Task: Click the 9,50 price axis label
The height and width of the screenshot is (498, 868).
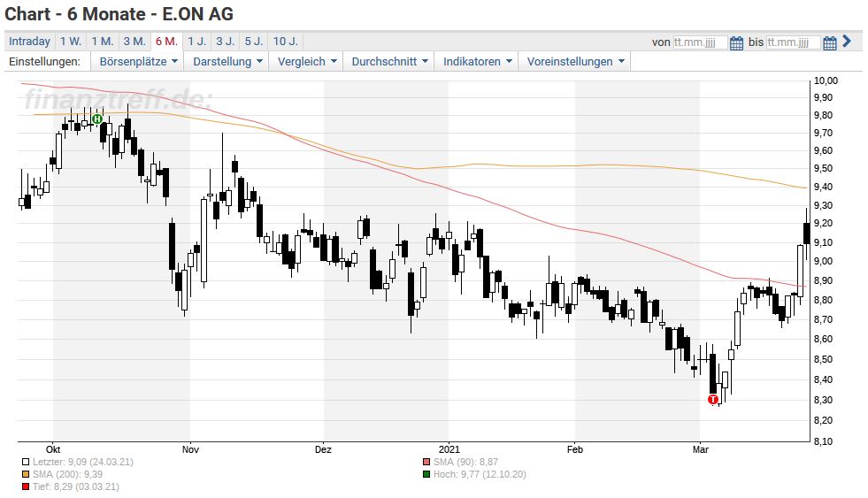Action: (x=823, y=168)
